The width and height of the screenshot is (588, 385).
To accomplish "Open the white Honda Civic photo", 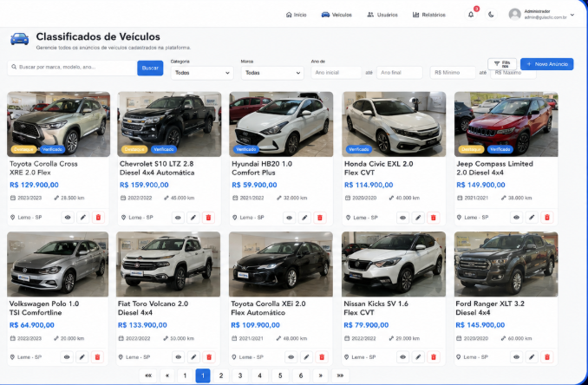I will pos(394,124).
